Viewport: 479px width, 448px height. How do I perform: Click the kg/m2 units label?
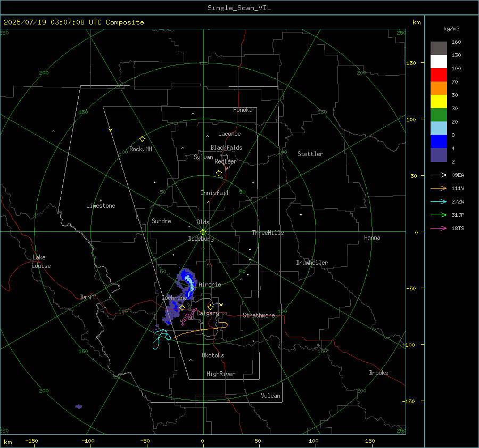coord(451,29)
